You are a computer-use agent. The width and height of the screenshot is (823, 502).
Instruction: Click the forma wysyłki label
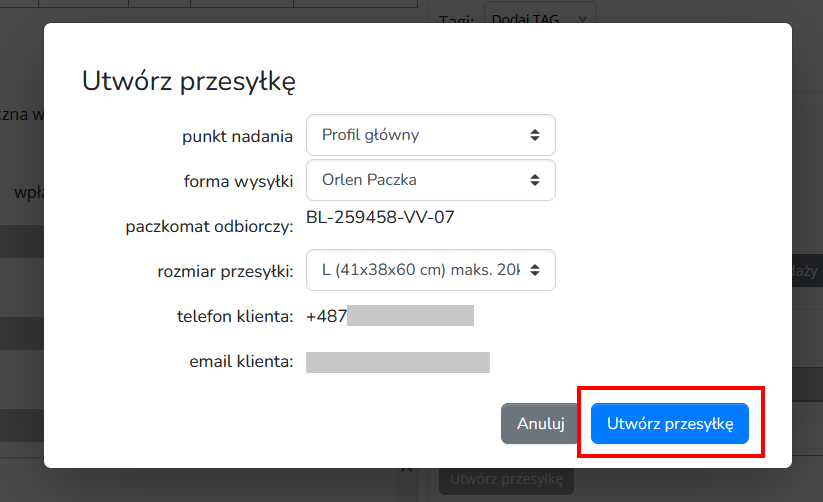tap(238, 181)
